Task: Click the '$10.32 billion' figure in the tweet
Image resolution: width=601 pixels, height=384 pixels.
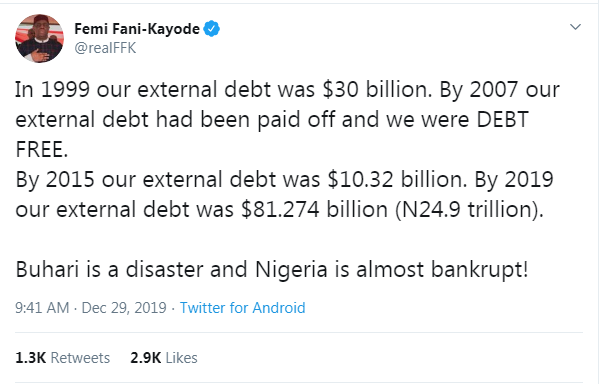Action: tap(397, 180)
